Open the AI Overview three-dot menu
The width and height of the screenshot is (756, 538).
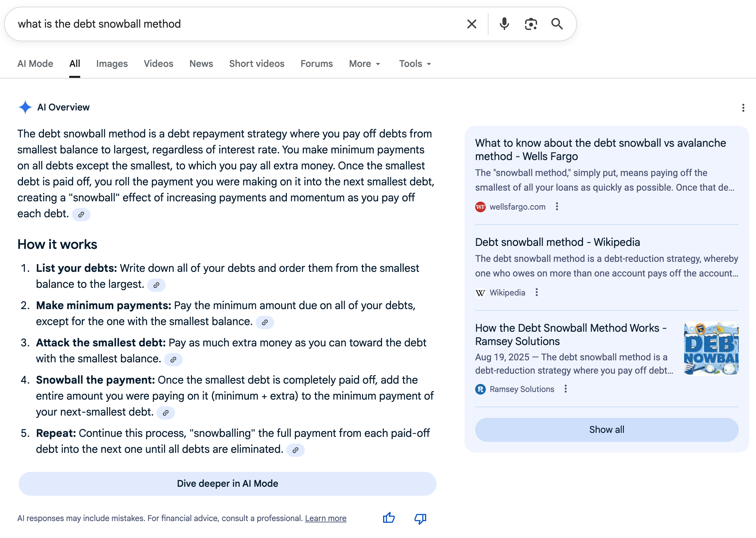(x=744, y=107)
